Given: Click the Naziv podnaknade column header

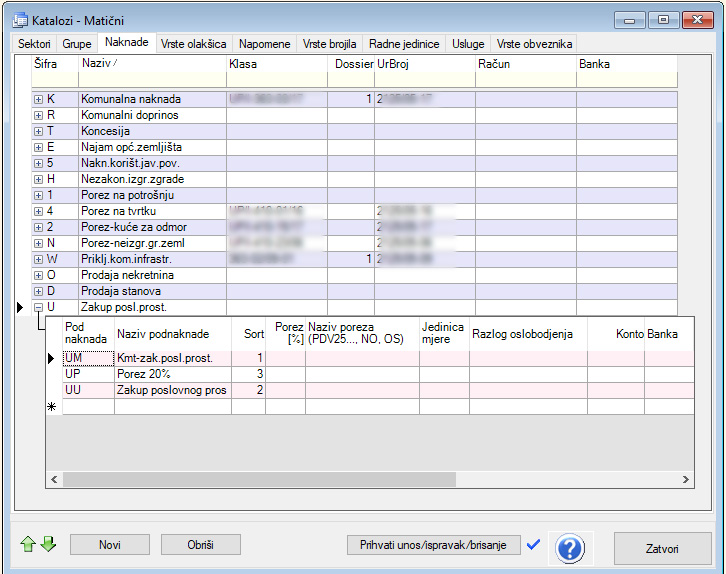Looking at the screenshot, I should click(173, 334).
